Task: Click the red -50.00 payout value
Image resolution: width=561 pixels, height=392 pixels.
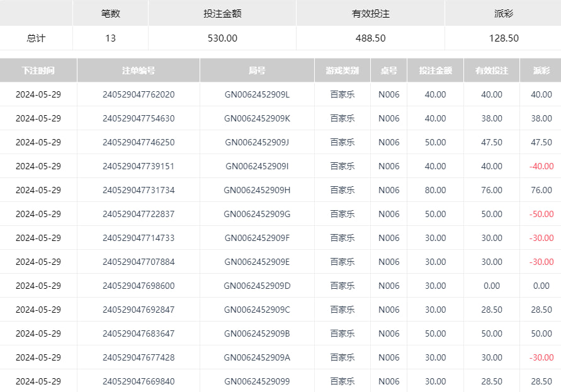Action: (541, 214)
